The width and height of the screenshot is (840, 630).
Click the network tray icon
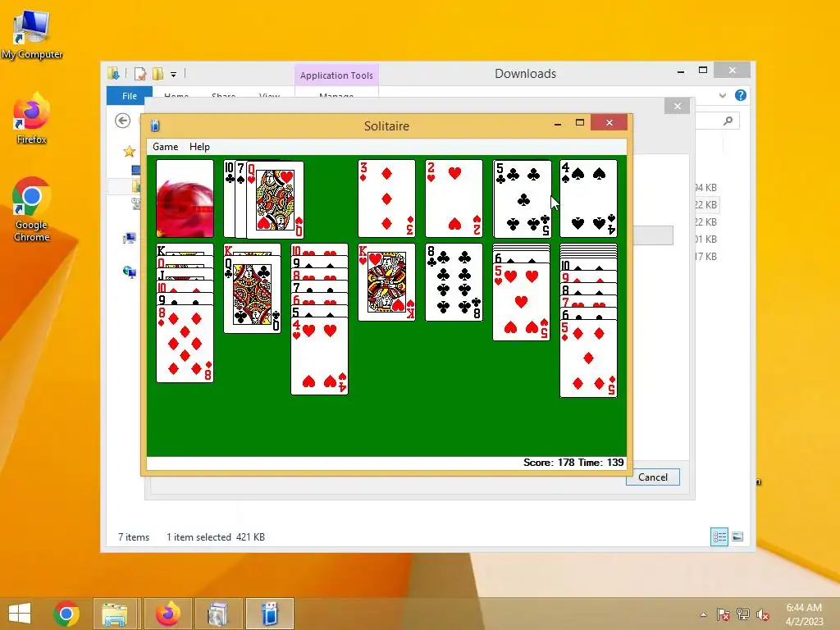pos(743,614)
